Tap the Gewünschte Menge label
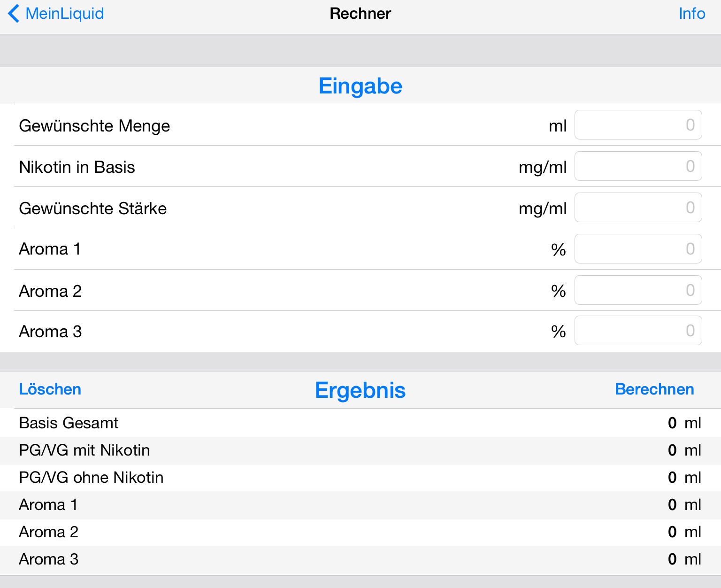 (x=94, y=126)
